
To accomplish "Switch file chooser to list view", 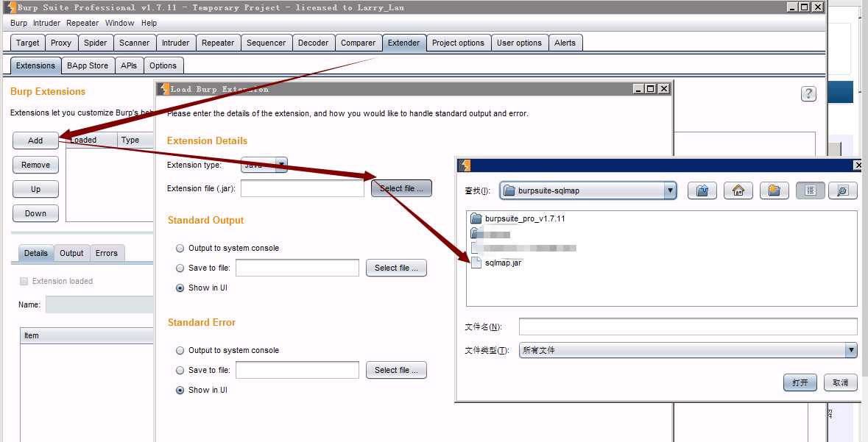I will 811,191.
